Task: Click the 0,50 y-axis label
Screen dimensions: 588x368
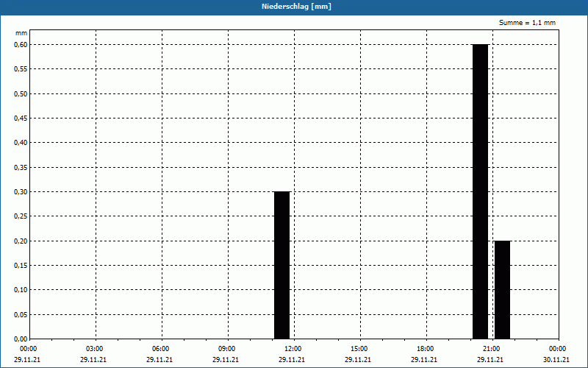Action: click(x=21, y=94)
